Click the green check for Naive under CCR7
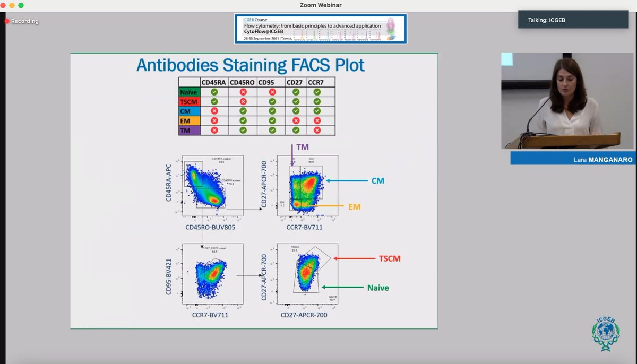Viewport: 637px width, 364px height. 317,92
